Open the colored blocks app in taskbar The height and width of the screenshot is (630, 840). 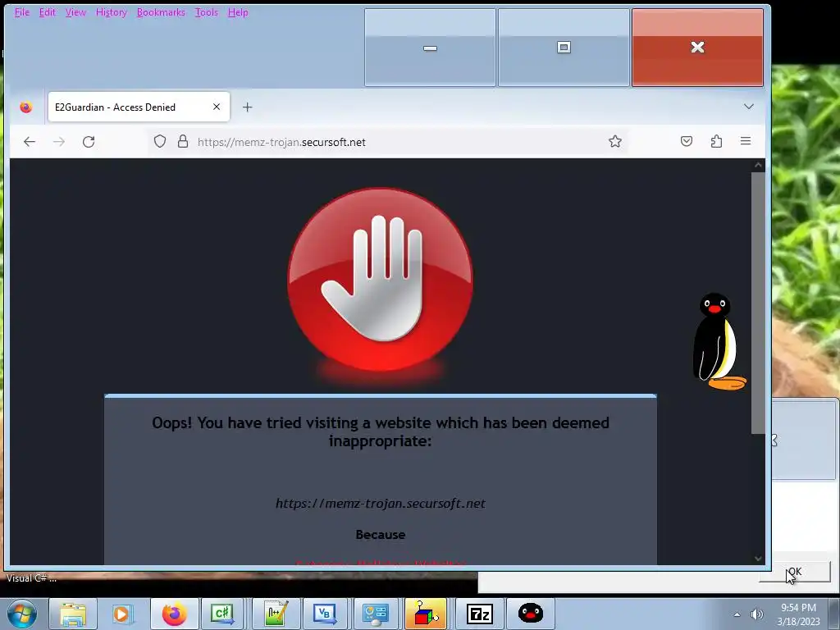pos(426,614)
